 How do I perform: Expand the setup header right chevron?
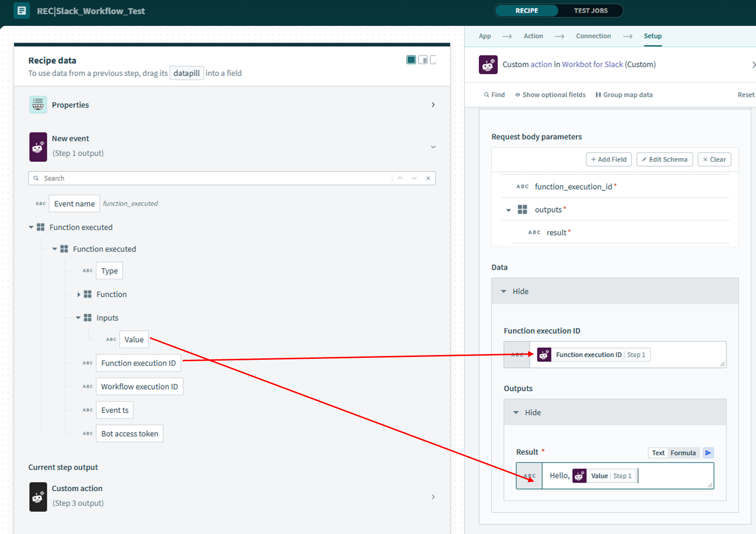point(753,65)
